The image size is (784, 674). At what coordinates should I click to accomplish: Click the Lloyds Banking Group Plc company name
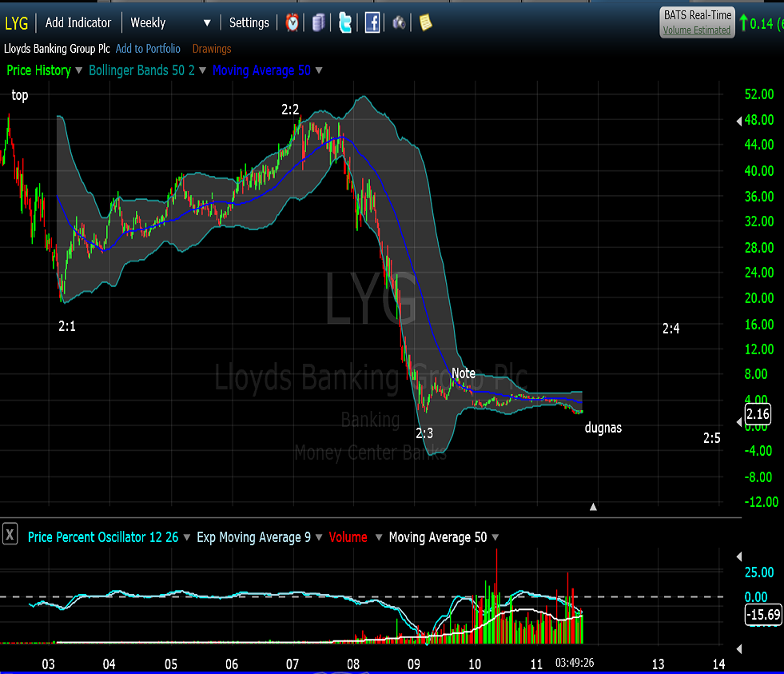[x=57, y=49]
